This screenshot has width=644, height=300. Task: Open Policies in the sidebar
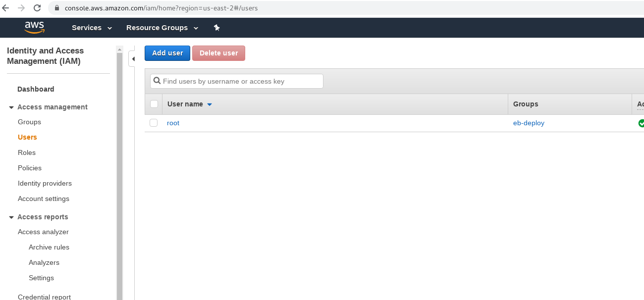tap(30, 168)
